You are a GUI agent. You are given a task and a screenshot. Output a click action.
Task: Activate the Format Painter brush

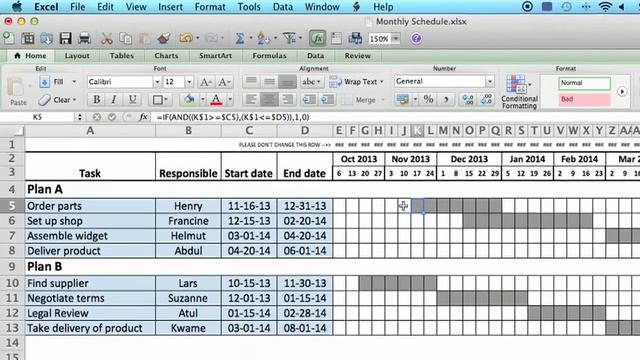[x=164, y=38]
